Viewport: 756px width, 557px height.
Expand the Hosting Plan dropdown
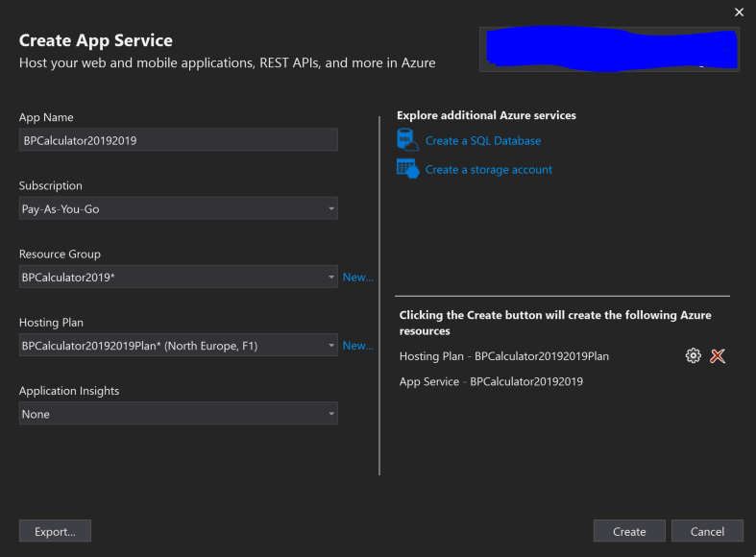179,346
